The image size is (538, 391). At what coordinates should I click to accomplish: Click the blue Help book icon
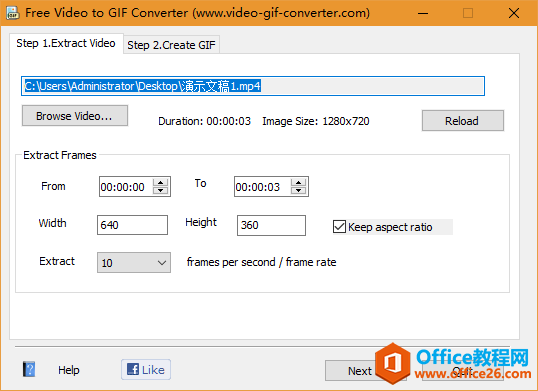pos(29,369)
